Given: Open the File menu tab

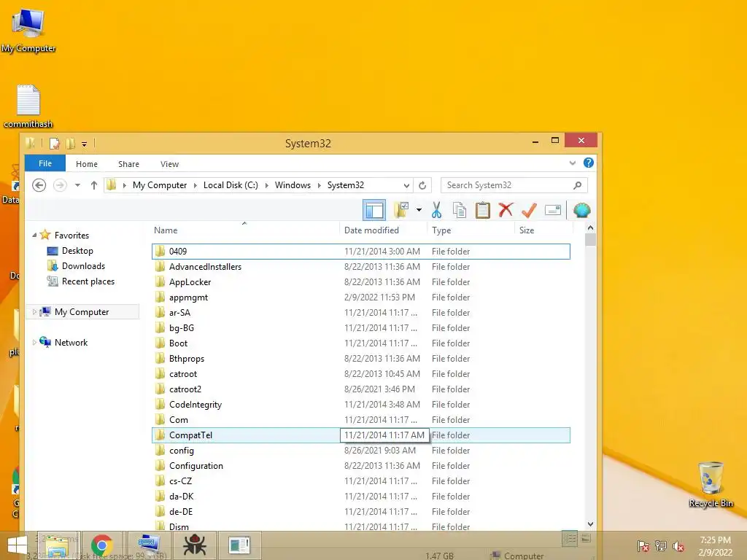Looking at the screenshot, I should (x=45, y=163).
